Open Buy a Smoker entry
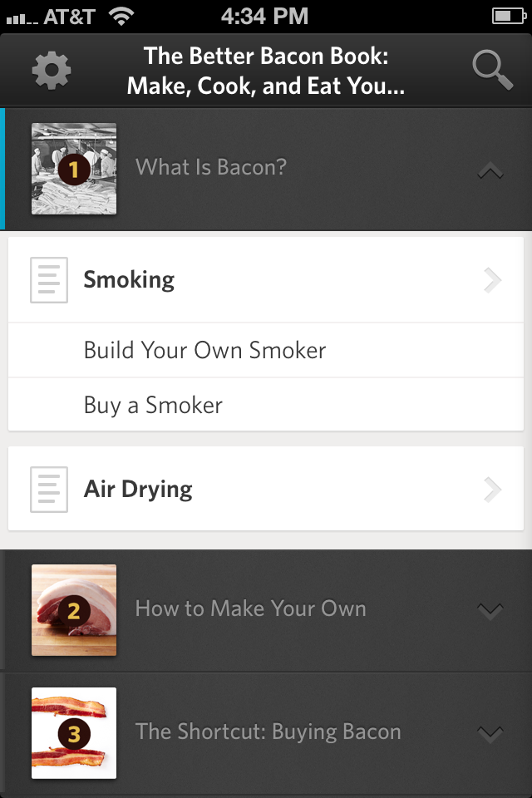532x798 pixels. 266,405
